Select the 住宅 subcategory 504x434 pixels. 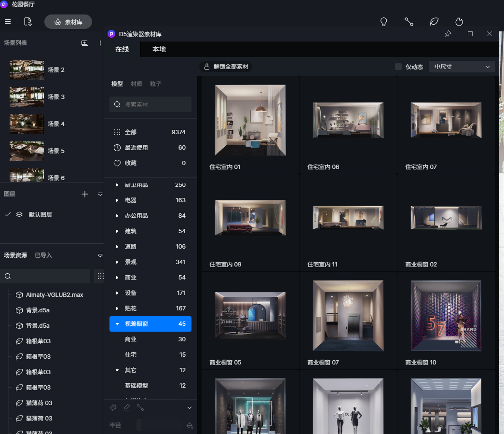click(x=150, y=354)
